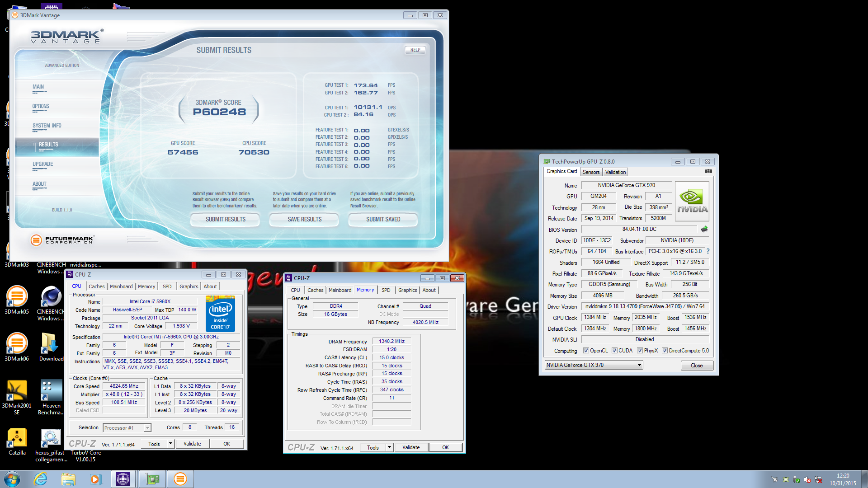Switch to CPU-Z via taskbar icon

pyautogui.click(x=123, y=479)
